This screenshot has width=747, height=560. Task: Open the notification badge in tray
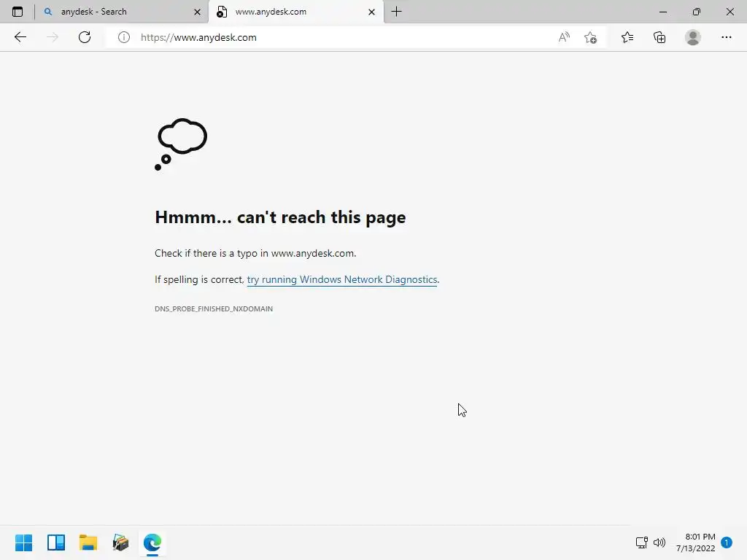727,542
